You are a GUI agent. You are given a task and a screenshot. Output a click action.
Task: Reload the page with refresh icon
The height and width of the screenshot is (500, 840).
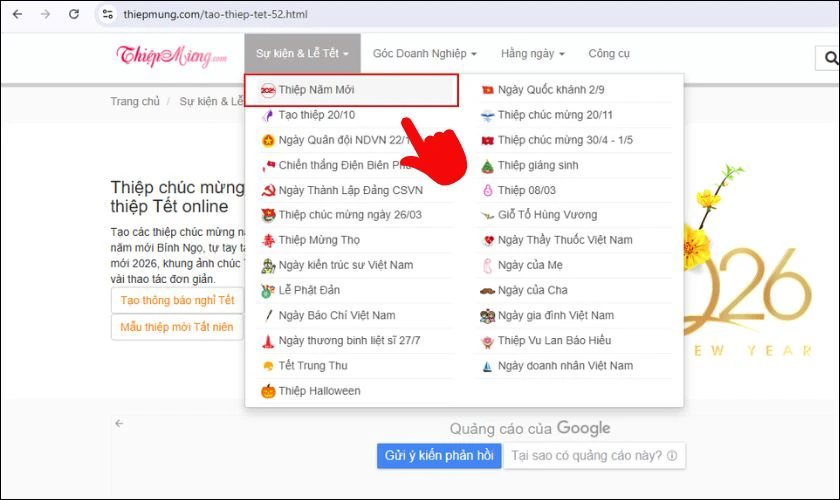coord(74,14)
